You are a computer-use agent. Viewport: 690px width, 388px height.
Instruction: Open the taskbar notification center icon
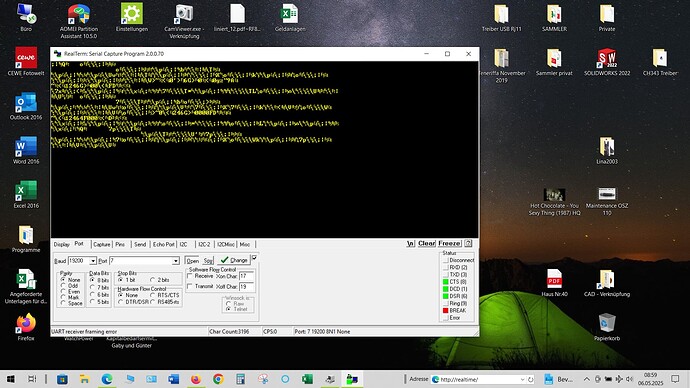click(x=675, y=379)
